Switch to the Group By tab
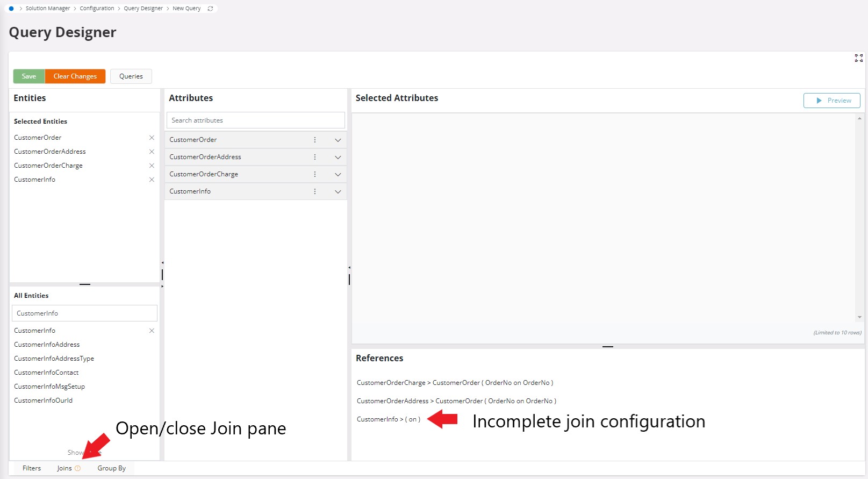Image resolution: width=868 pixels, height=479 pixels. [x=111, y=468]
